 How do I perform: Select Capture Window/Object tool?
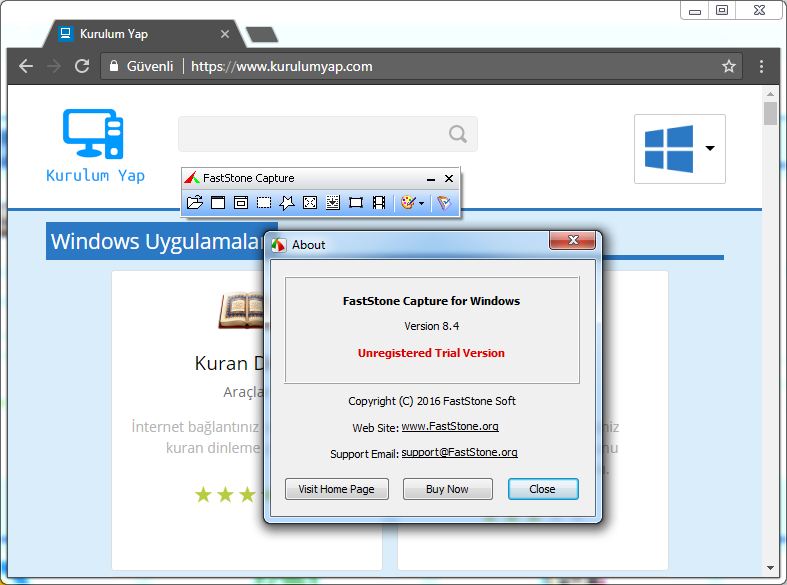point(241,203)
